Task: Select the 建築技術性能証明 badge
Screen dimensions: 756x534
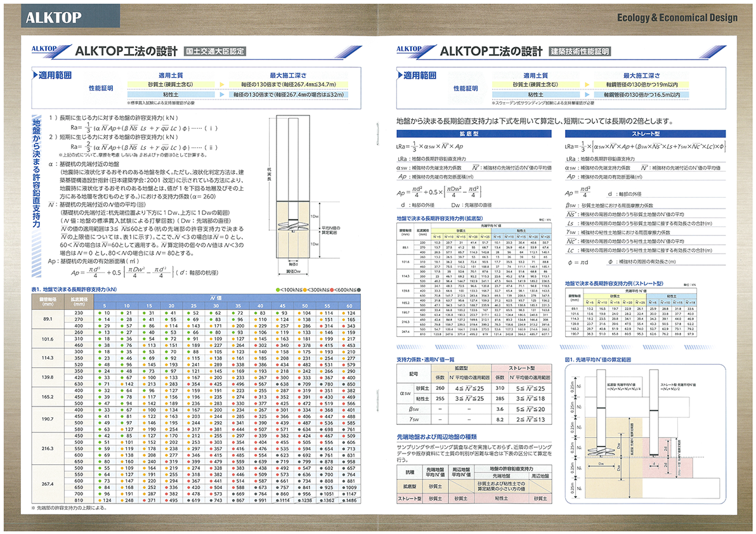Action: click(x=580, y=51)
